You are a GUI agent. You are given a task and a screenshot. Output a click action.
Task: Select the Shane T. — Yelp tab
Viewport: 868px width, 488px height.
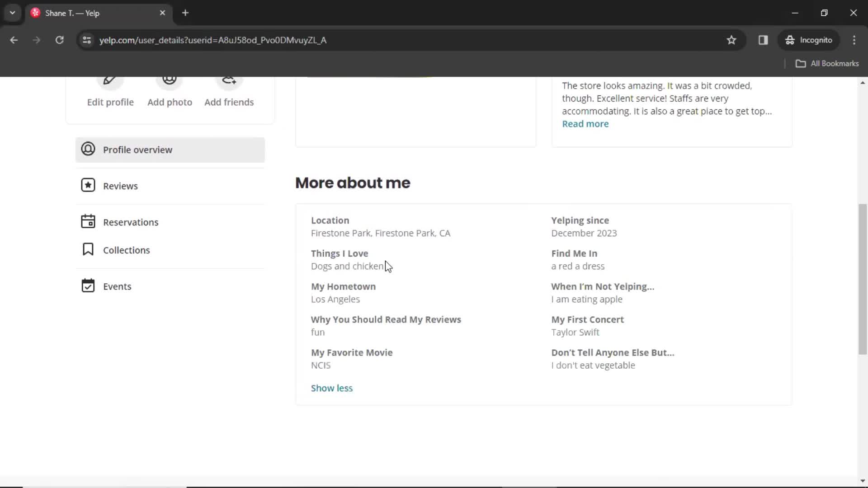[99, 13]
